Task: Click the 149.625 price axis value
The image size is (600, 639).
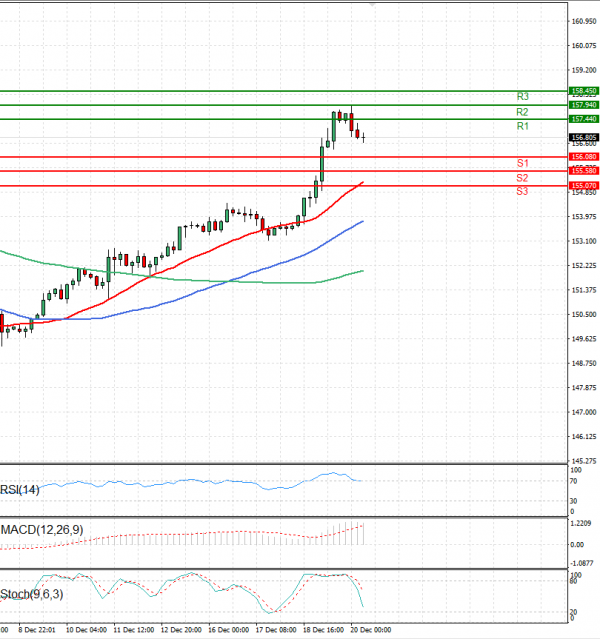Action: (x=584, y=339)
